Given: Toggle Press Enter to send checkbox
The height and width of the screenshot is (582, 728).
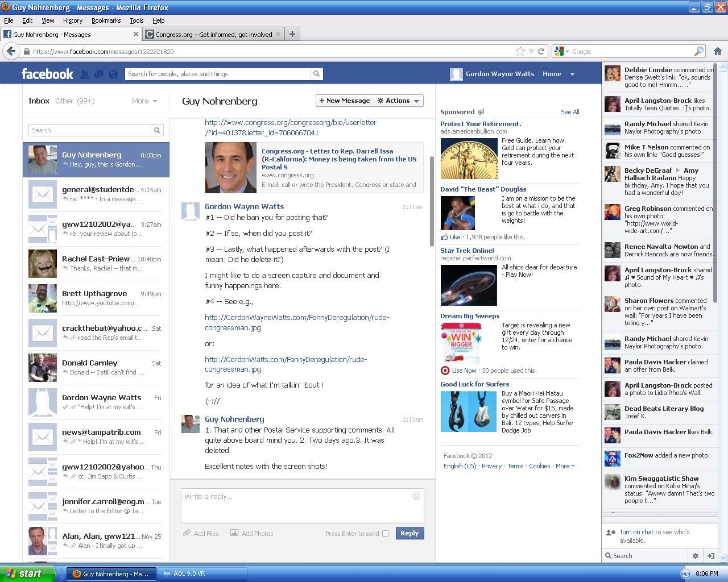Looking at the screenshot, I should click(x=385, y=533).
